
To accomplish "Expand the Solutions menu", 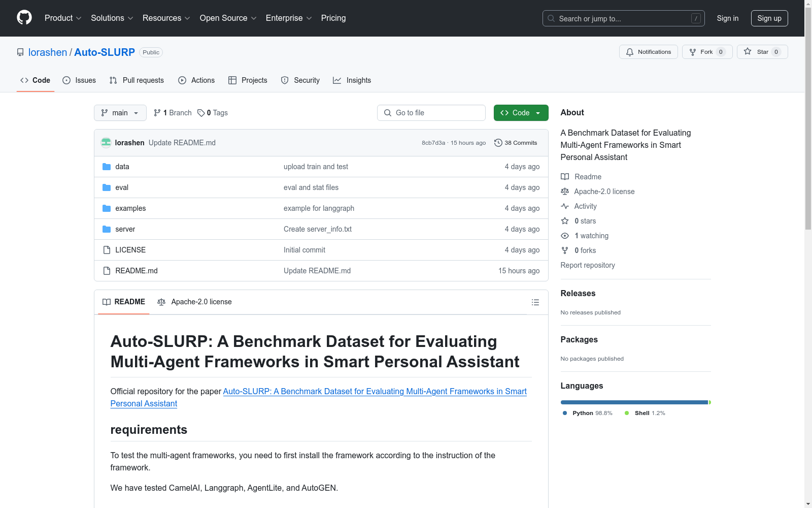I will tap(112, 18).
